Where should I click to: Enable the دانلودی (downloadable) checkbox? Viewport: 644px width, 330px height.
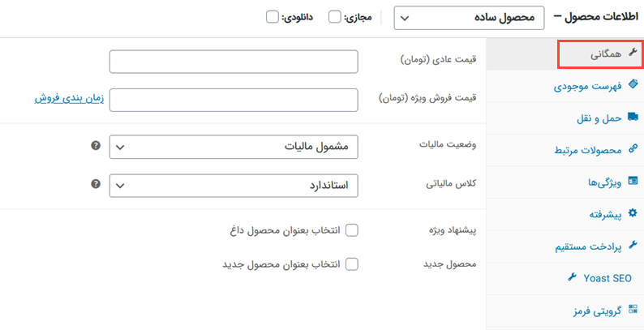pyautogui.click(x=273, y=16)
